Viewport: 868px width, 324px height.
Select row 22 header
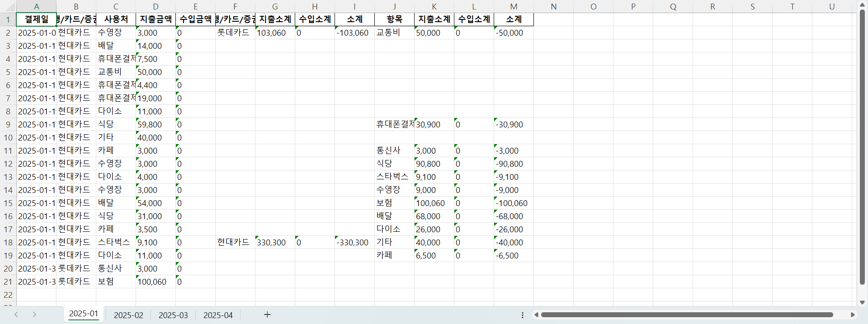click(8, 295)
